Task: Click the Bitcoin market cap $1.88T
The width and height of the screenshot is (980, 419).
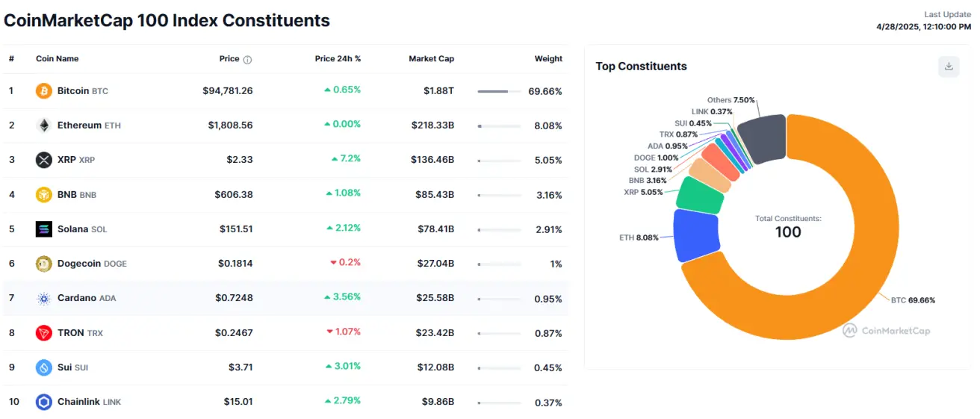Action: click(438, 91)
